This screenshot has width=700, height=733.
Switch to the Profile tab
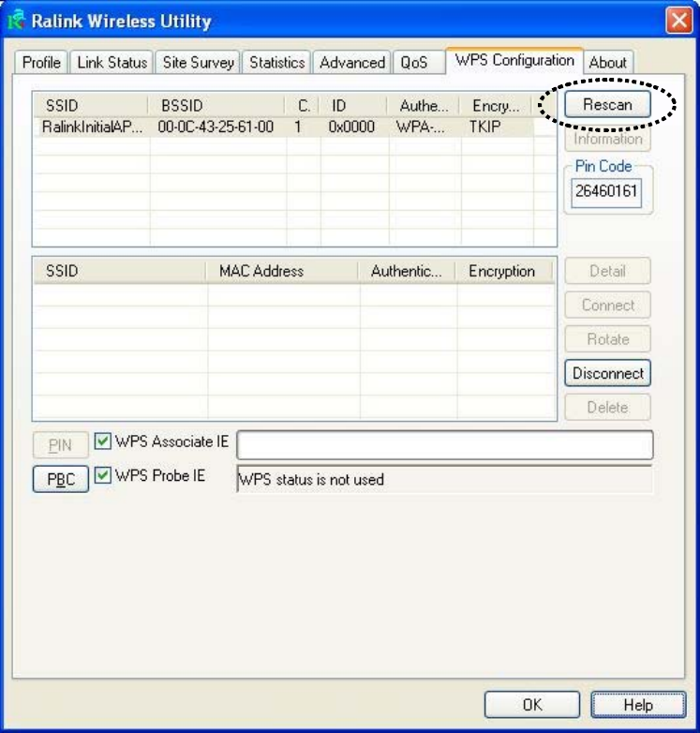41,62
